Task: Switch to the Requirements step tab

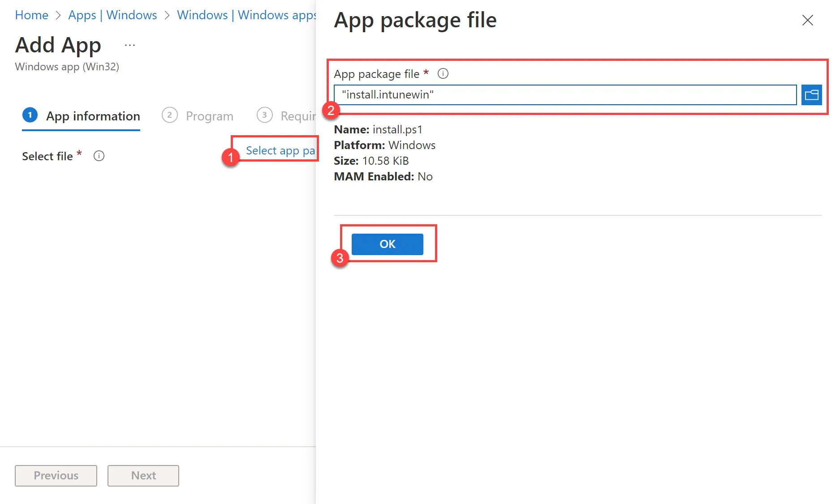Action: (x=286, y=116)
